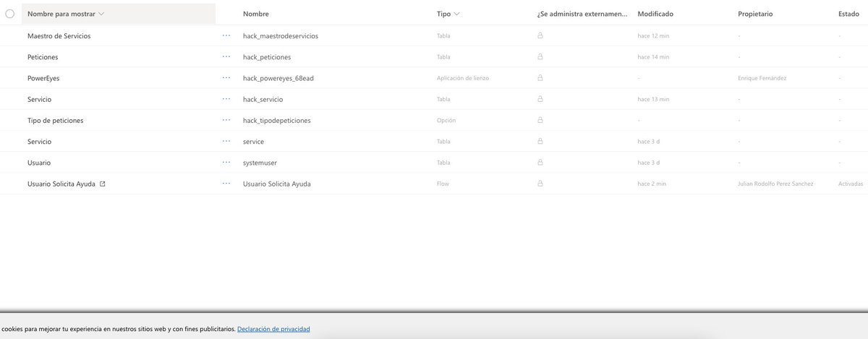Open more options for service row
The height and width of the screenshot is (339, 868).
click(226, 142)
